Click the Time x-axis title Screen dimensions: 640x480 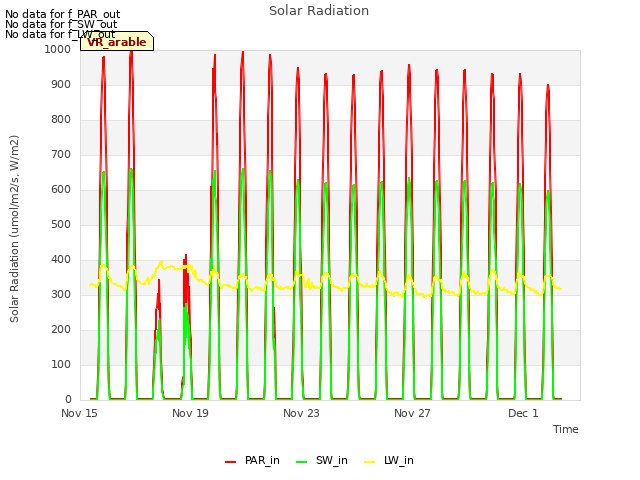pyautogui.click(x=566, y=429)
